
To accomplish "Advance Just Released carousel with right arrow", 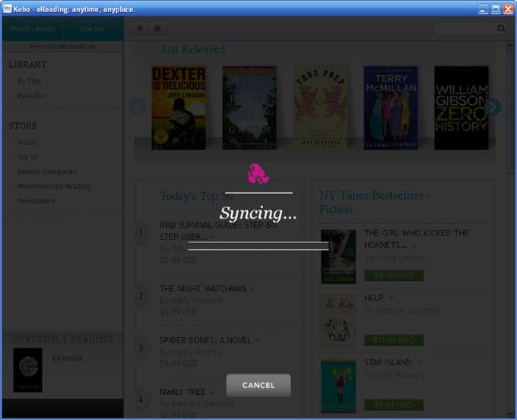I will point(493,107).
